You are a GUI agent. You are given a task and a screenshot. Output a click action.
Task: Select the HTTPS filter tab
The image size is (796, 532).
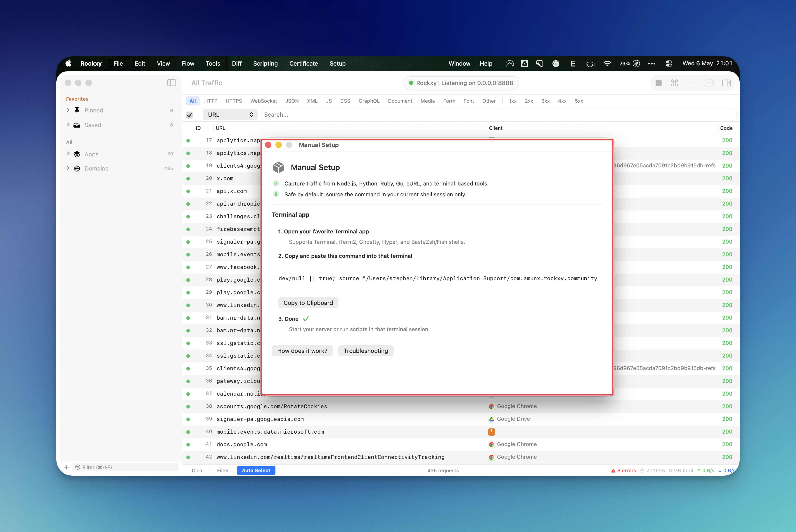click(x=234, y=101)
